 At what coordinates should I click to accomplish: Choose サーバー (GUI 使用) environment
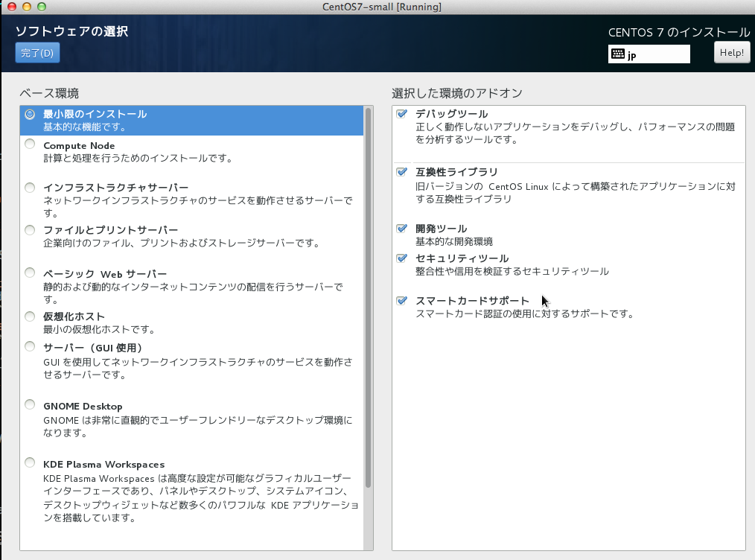[x=30, y=346]
